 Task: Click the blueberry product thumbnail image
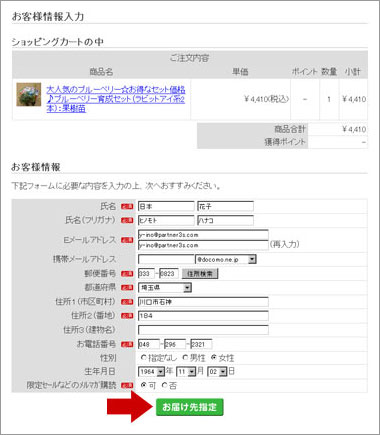pos(29,94)
